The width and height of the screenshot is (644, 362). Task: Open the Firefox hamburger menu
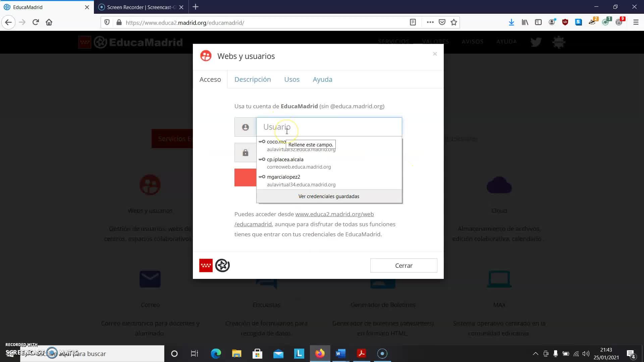[x=636, y=22]
